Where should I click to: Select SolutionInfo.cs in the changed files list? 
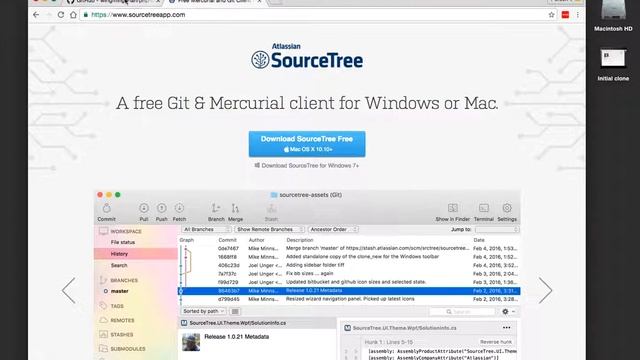[x=258, y=323]
